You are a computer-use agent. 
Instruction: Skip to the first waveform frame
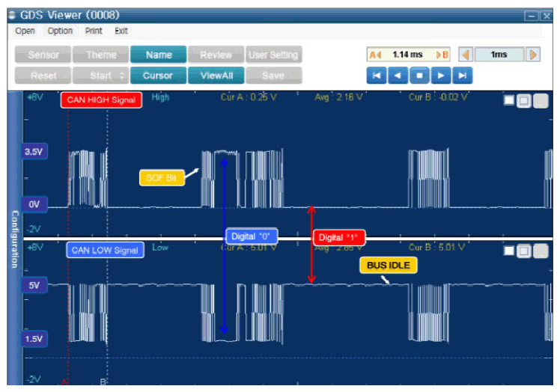pyautogui.click(x=377, y=76)
